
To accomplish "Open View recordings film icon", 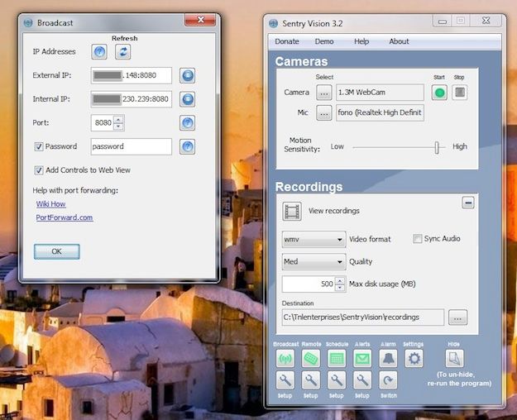I will coord(292,211).
